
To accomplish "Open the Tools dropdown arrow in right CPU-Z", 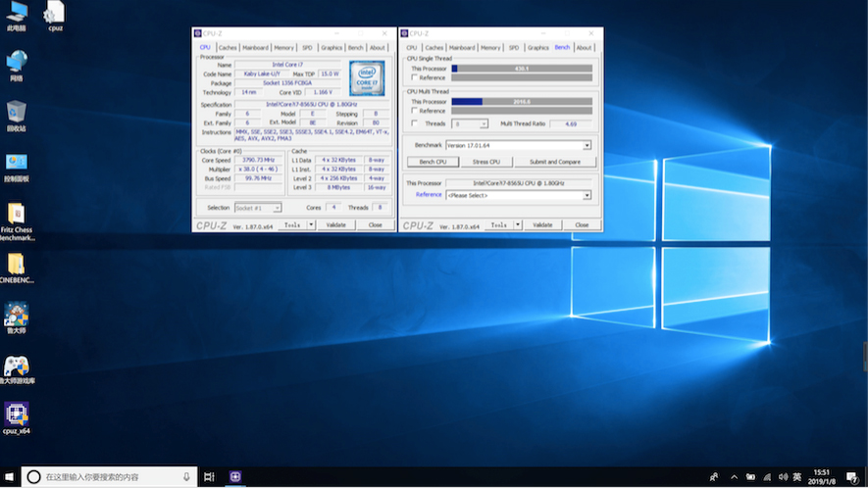I will [518, 224].
